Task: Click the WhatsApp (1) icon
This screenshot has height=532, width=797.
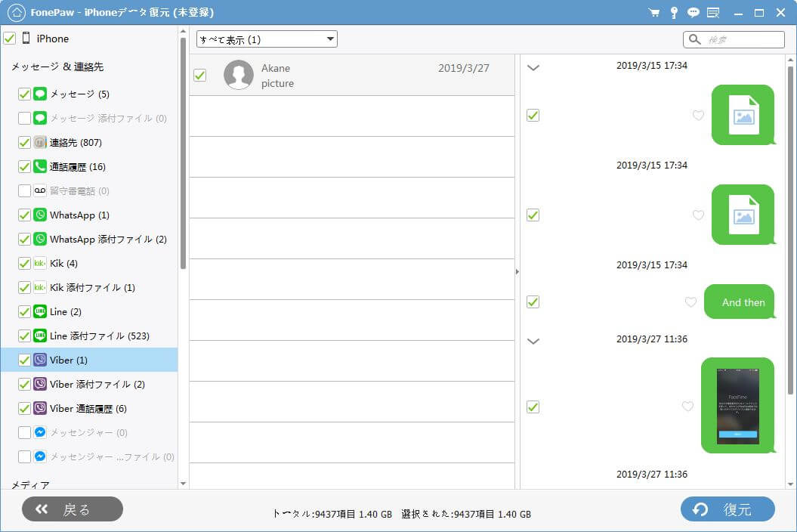Action: 40,215
